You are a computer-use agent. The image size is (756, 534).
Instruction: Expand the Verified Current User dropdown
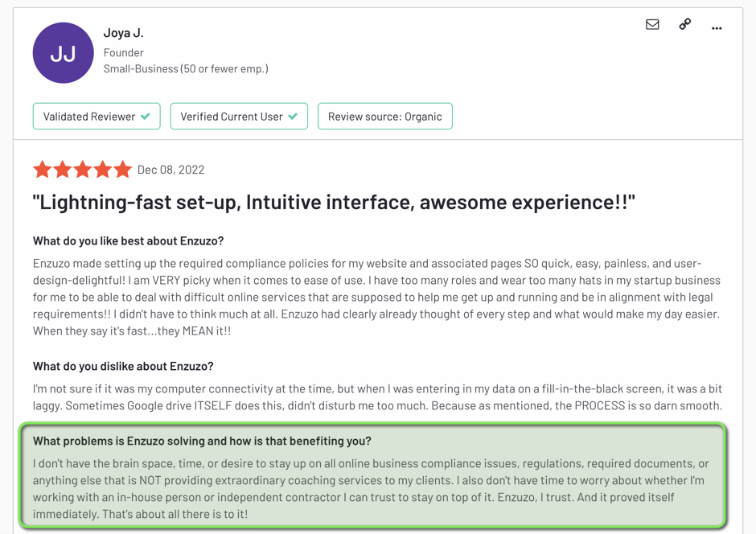291,116
